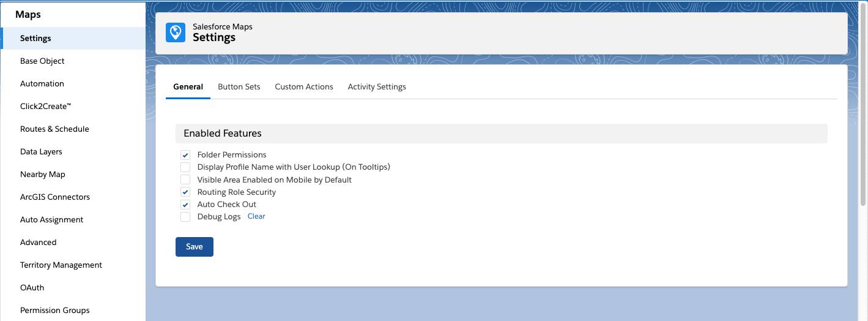Enable the Debug Logs checkbox
868x321 pixels.
tap(185, 216)
